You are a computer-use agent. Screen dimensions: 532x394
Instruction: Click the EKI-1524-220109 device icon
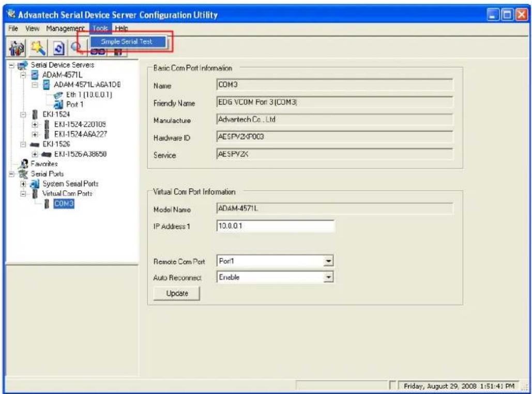[47, 125]
